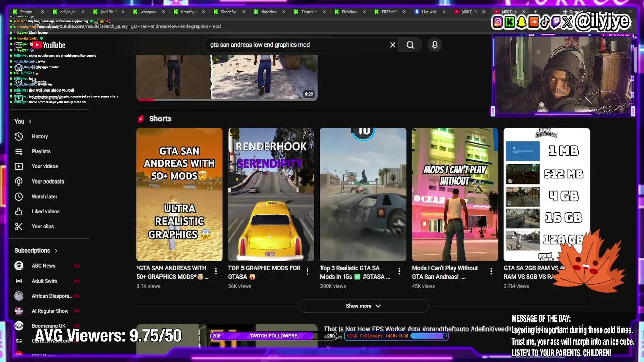Click the 200K views text under the Top 3 short
The height and width of the screenshot is (362, 644).
click(x=333, y=286)
